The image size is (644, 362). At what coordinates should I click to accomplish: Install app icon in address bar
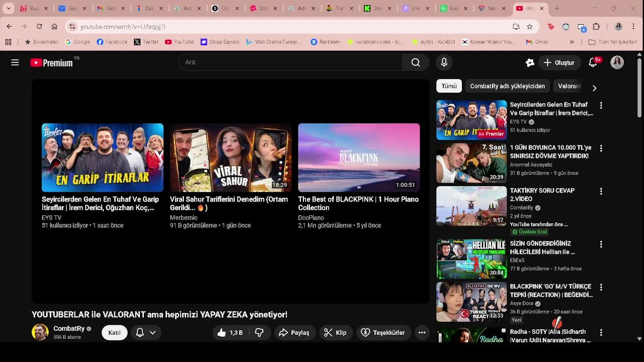516,27
